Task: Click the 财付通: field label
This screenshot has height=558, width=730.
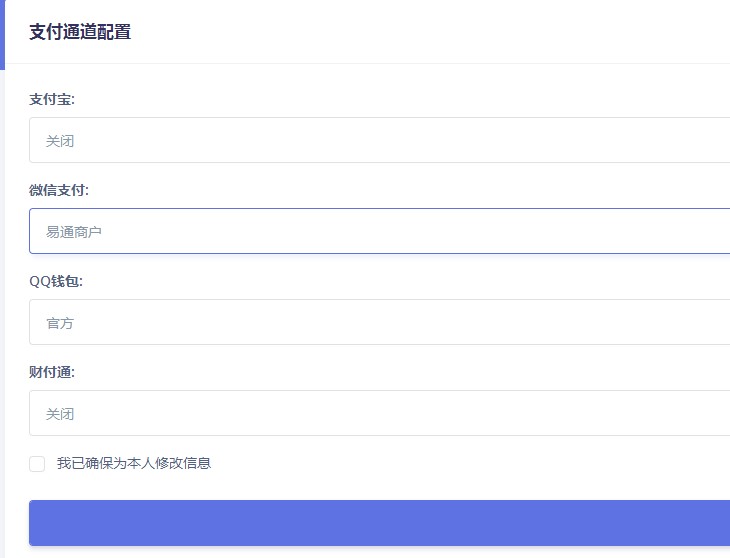Action: [52, 372]
